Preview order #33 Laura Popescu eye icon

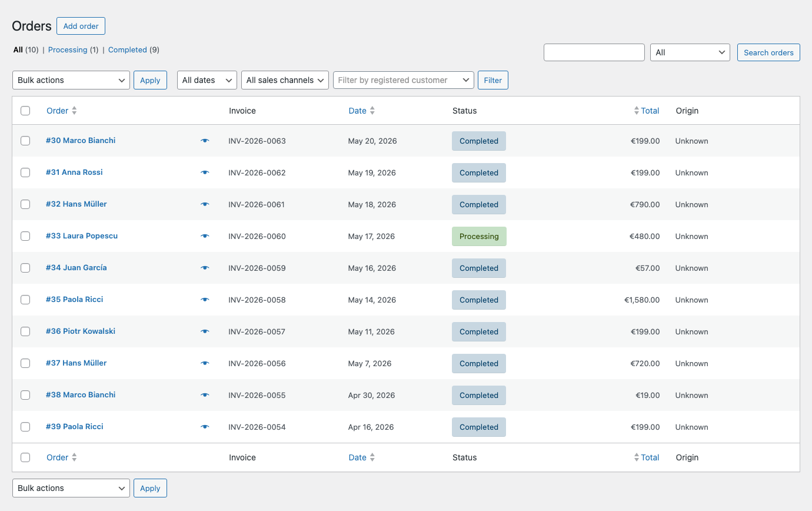tap(205, 236)
